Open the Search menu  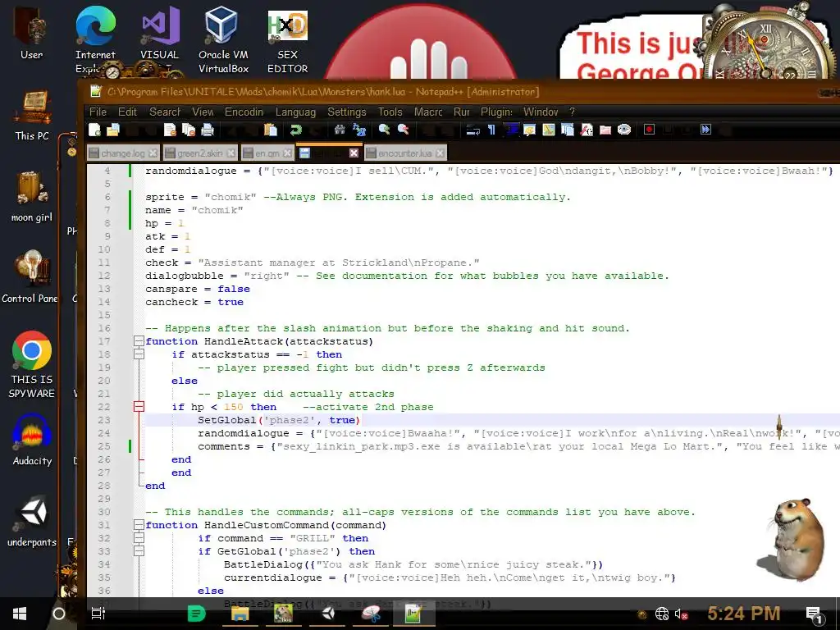click(165, 112)
